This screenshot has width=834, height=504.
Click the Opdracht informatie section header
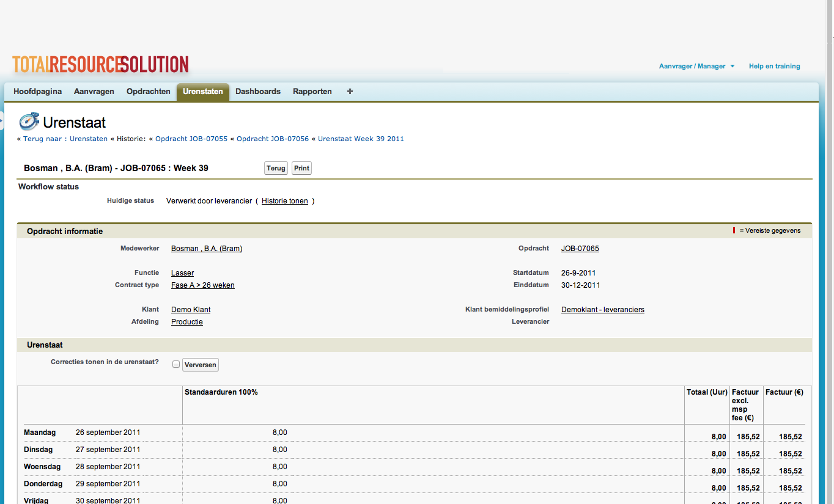coord(65,232)
